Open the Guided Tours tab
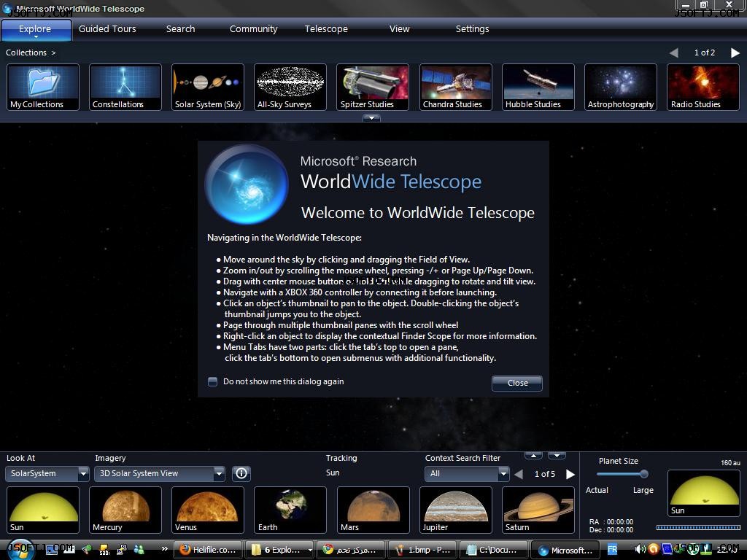 [x=107, y=28]
